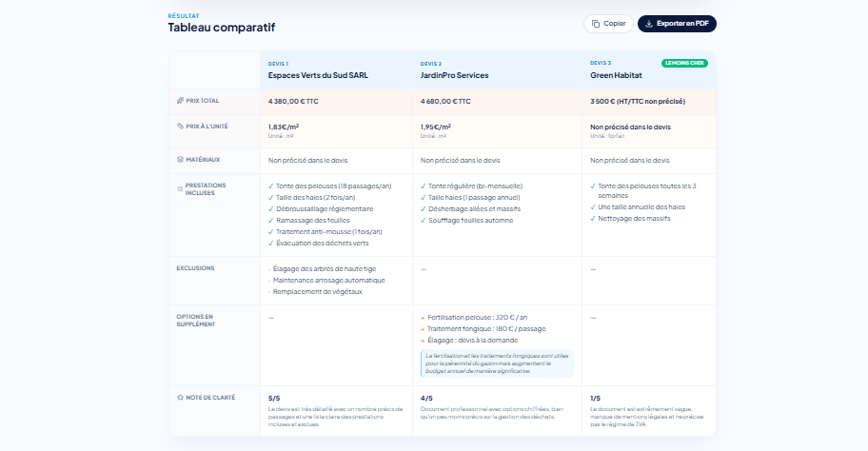Click 'Nettoyage des massifs' item
This screenshot has width=868, height=451.
pyautogui.click(x=634, y=219)
